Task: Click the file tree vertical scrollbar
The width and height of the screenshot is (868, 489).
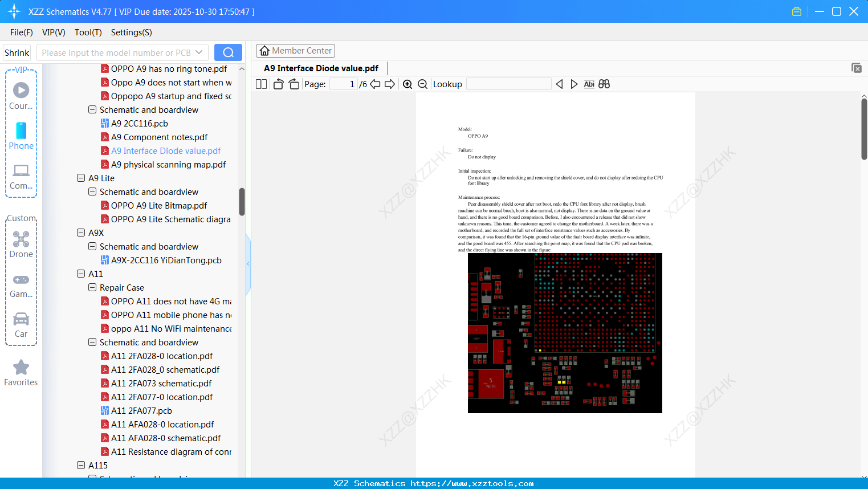Action: [242, 202]
